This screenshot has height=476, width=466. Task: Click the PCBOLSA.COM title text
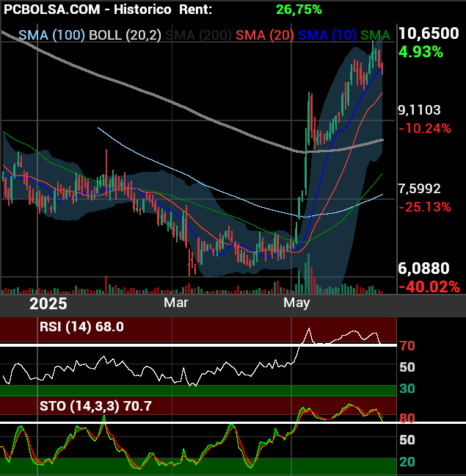[x=52, y=10]
